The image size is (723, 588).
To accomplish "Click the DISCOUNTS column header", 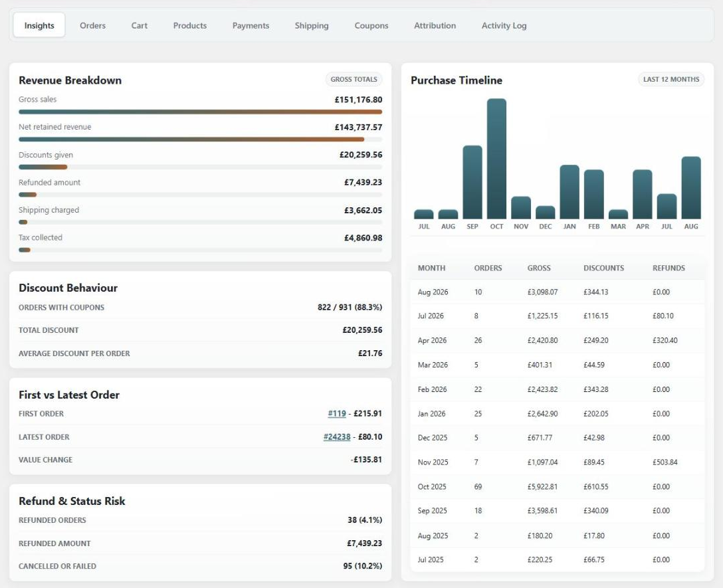I will [603, 268].
